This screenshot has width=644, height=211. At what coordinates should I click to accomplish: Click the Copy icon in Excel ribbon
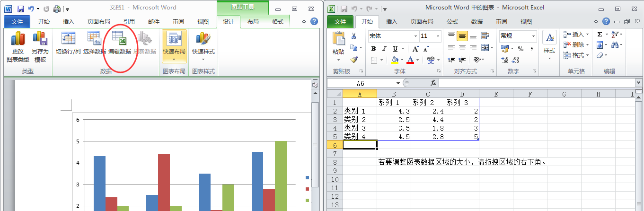[353, 47]
